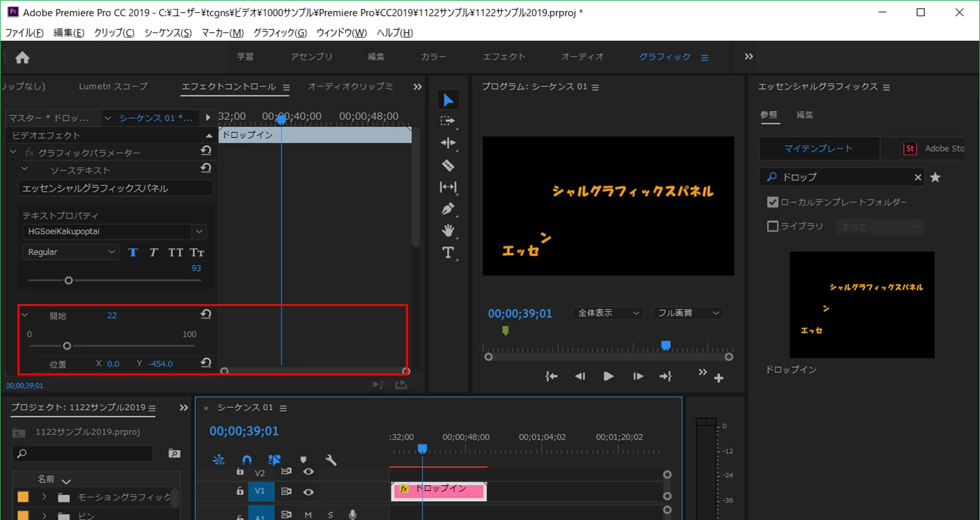Viewport: 980px width, 520px height.
Task: Open timeline display settings wrench
Action: pyautogui.click(x=331, y=460)
